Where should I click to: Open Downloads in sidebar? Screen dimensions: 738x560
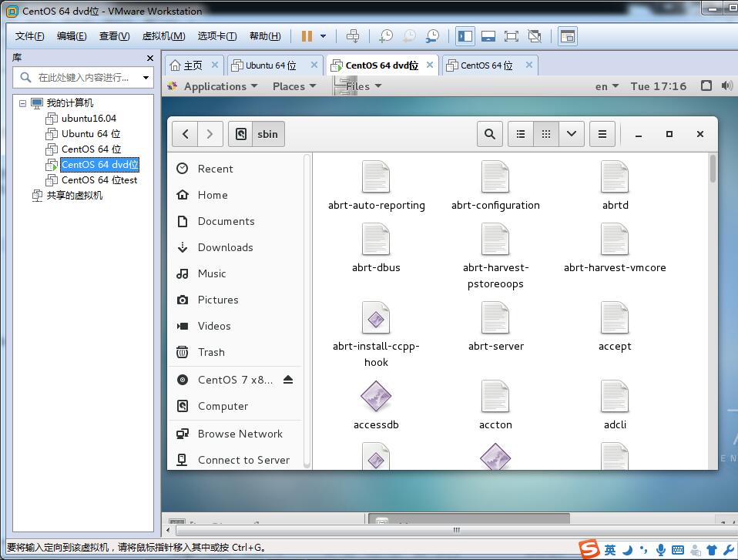[x=236, y=247]
